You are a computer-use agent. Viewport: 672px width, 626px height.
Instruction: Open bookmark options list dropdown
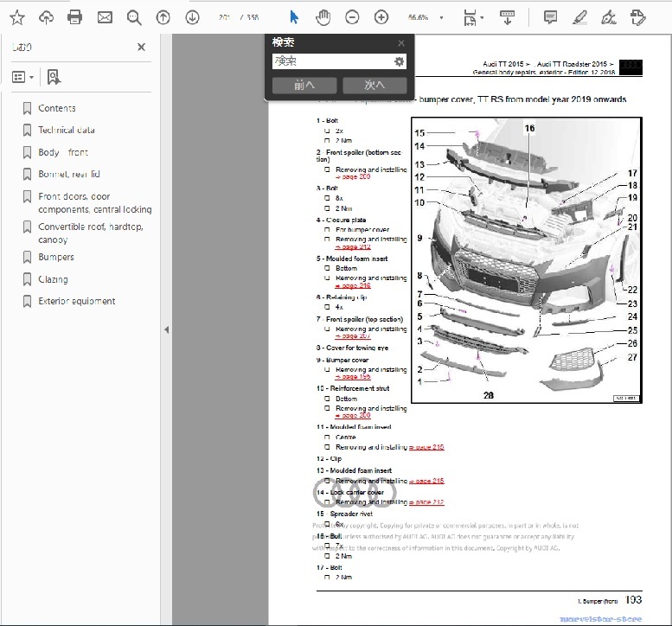[22, 77]
